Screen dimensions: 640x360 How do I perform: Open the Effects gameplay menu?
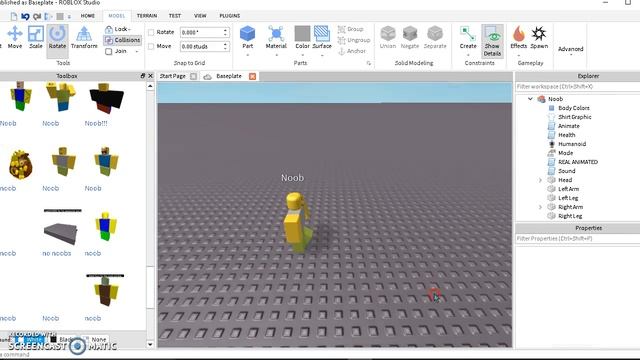click(x=519, y=37)
